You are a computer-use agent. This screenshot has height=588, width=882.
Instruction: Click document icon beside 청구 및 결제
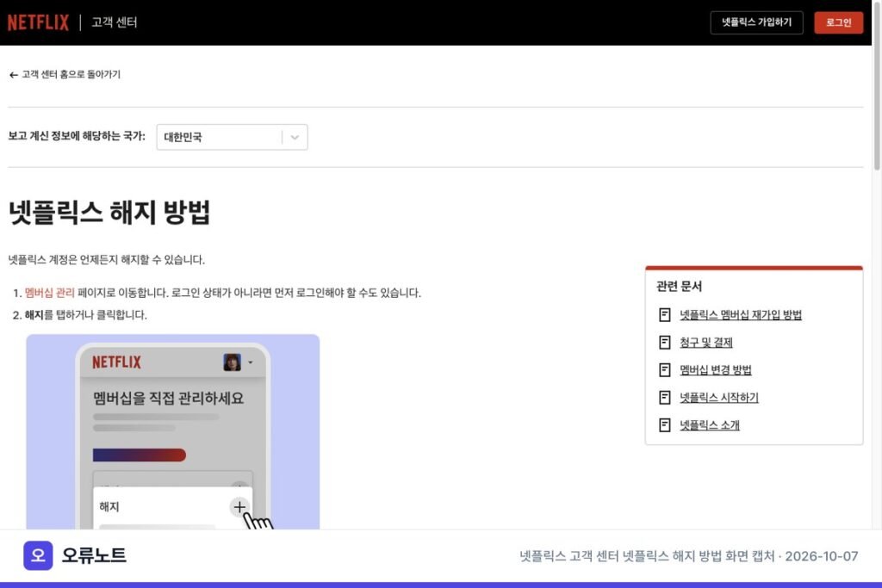coord(664,343)
